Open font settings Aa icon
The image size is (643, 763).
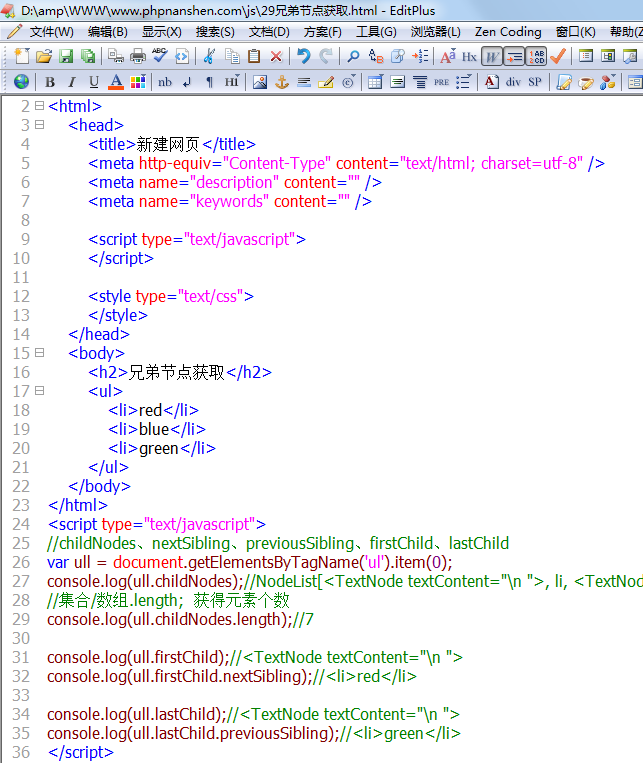point(448,56)
